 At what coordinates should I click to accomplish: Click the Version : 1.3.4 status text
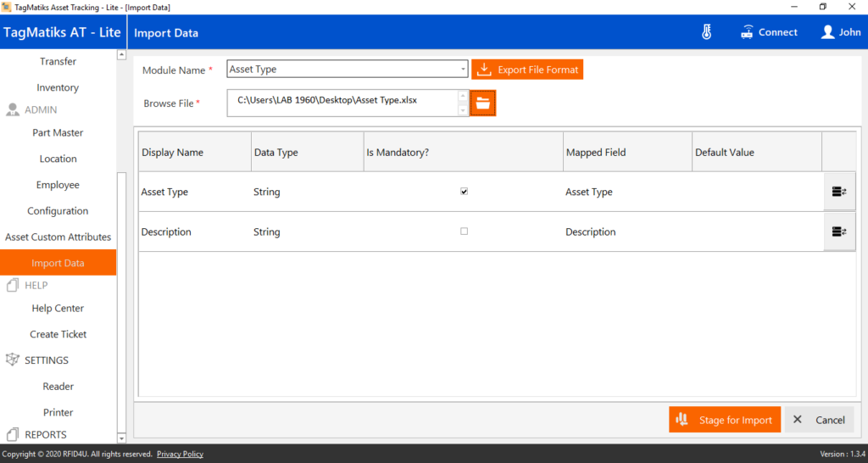[843, 455]
